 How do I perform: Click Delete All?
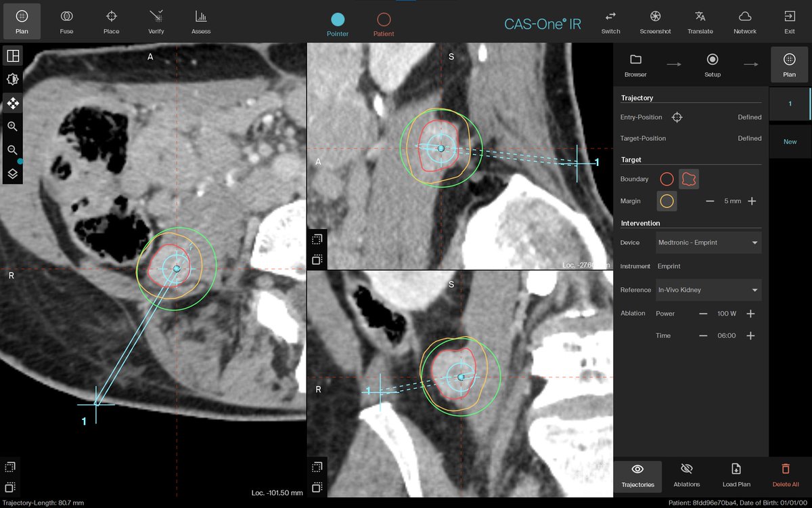pos(786,475)
